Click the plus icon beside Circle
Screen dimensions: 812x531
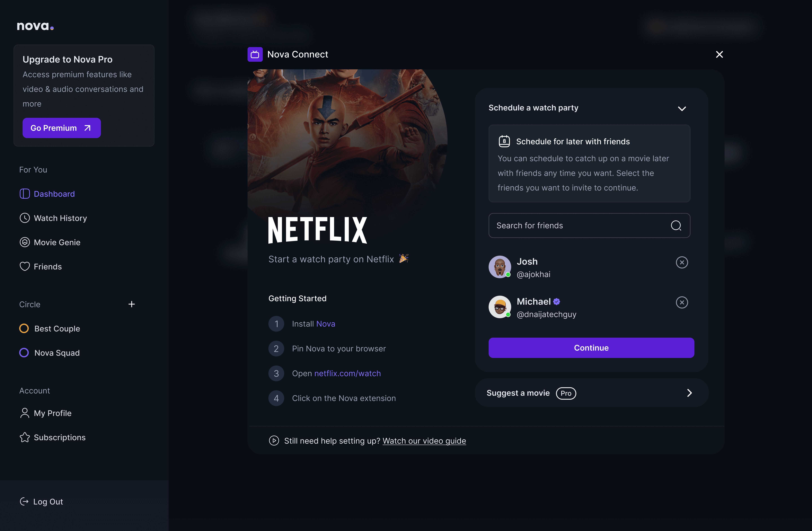click(x=132, y=304)
